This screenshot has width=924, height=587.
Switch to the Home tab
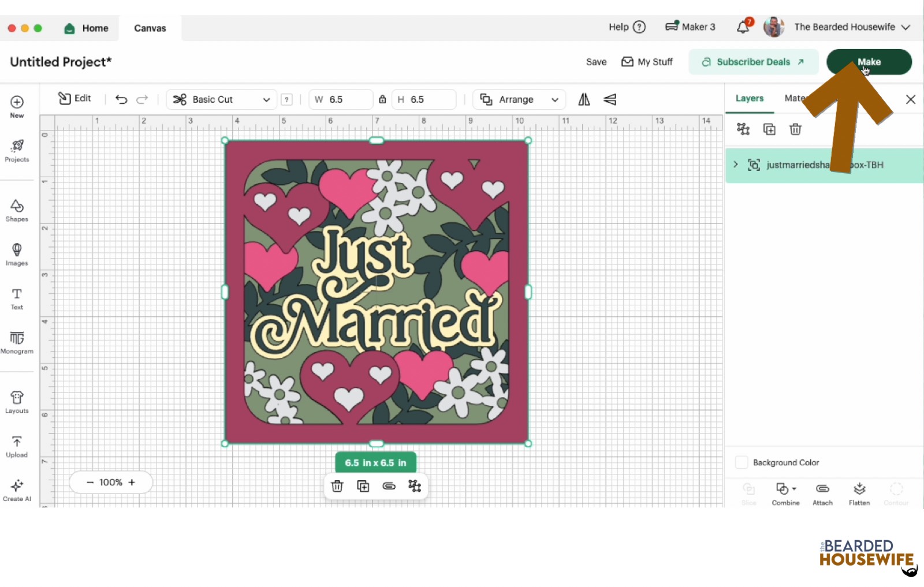(x=87, y=28)
